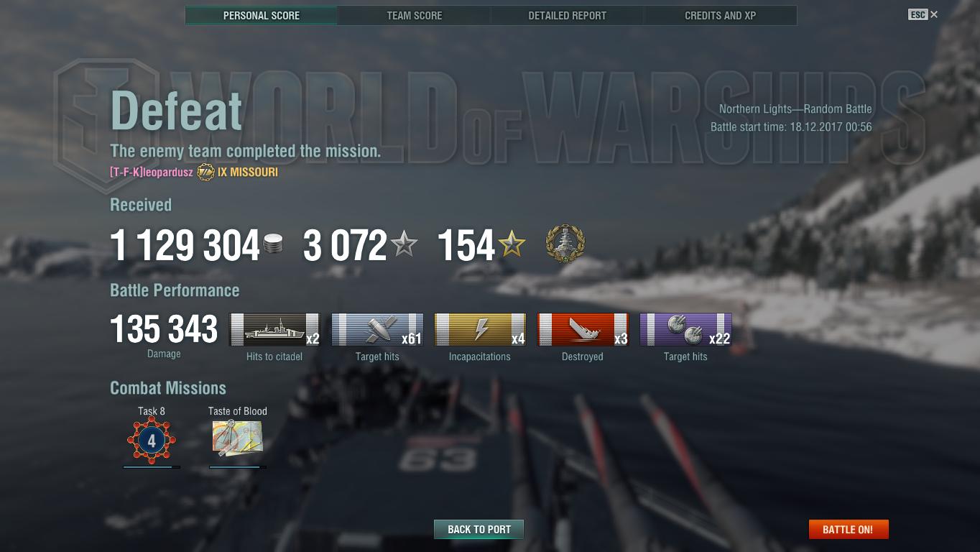Viewport: 980px width, 552px height.
Task: Click the player name [T-F-K]leopardusz
Action: point(151,172)
